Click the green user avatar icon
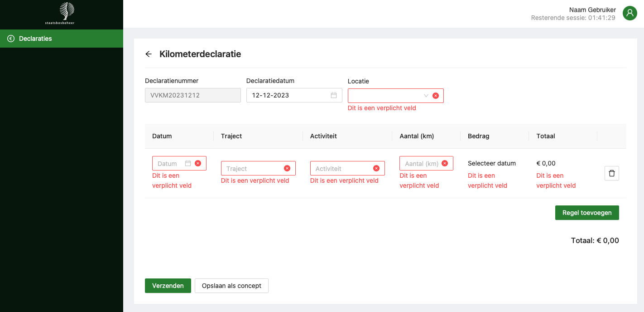Screen dimensions: 644x312 (x=630, y=13)
